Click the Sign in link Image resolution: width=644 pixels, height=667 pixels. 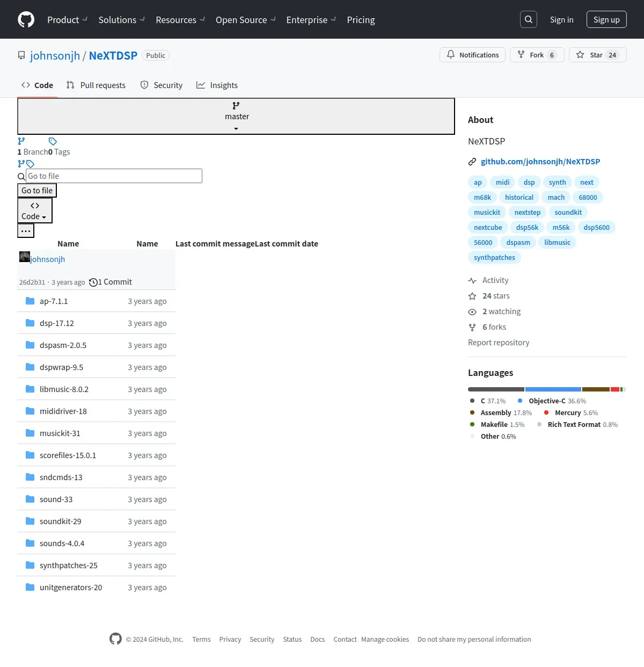coord(561,19)
